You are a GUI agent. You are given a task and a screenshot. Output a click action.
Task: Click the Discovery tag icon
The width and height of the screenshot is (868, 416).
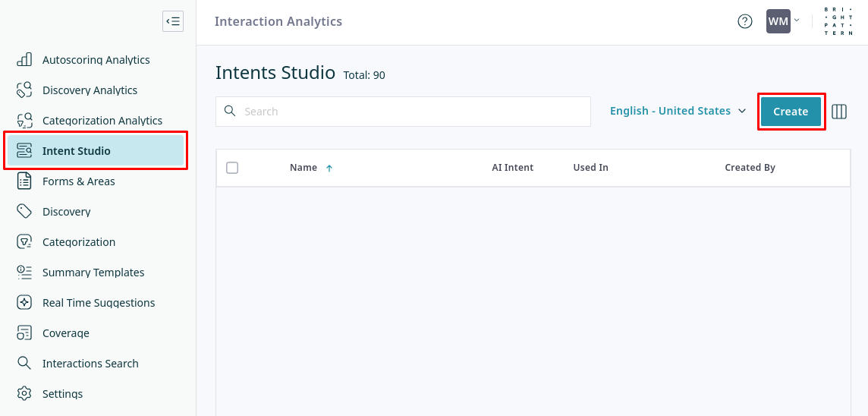point(24,212)
